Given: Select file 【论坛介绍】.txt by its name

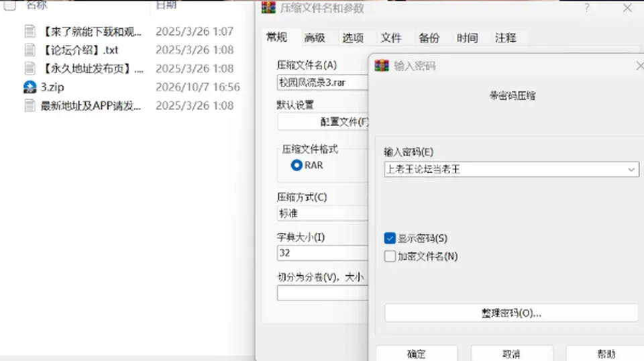Looking at the screenshot, I should 80,50.
